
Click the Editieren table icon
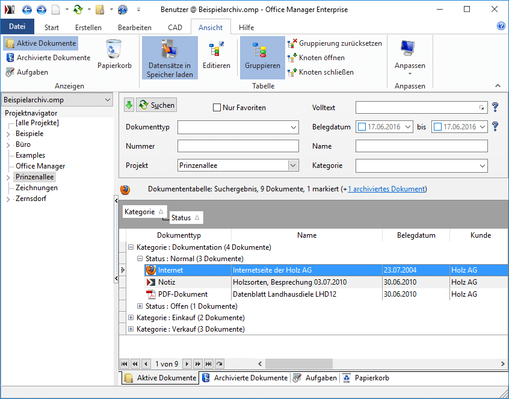(216, 55)
